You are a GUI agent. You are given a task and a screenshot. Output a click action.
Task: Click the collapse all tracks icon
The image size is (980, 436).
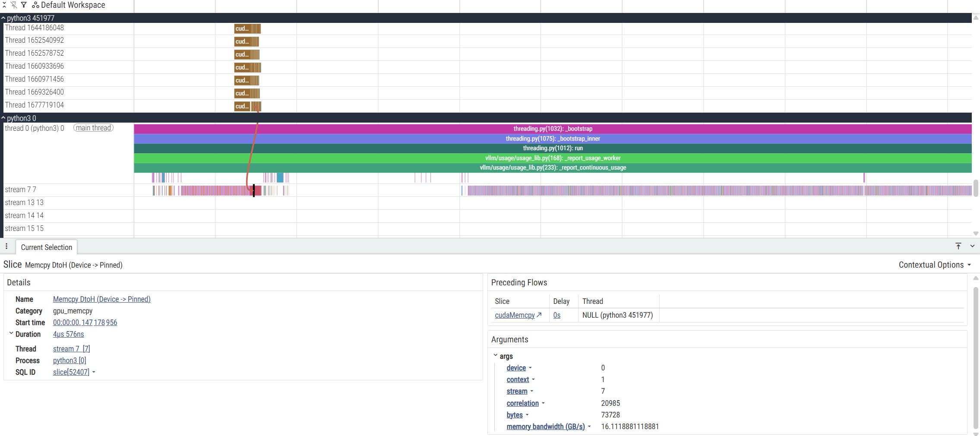click(x=4, y=5)
